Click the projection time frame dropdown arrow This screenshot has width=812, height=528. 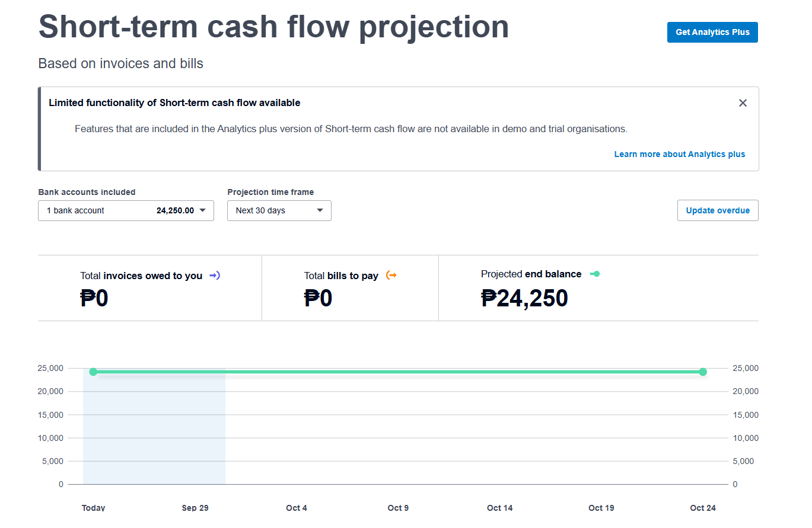[x=320, y=210]
